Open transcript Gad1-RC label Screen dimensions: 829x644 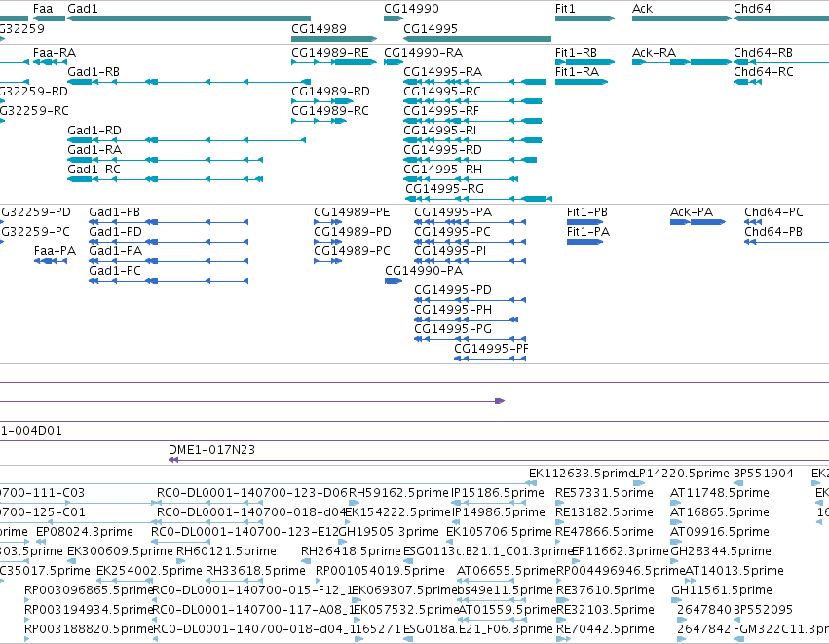click(94, 170)
